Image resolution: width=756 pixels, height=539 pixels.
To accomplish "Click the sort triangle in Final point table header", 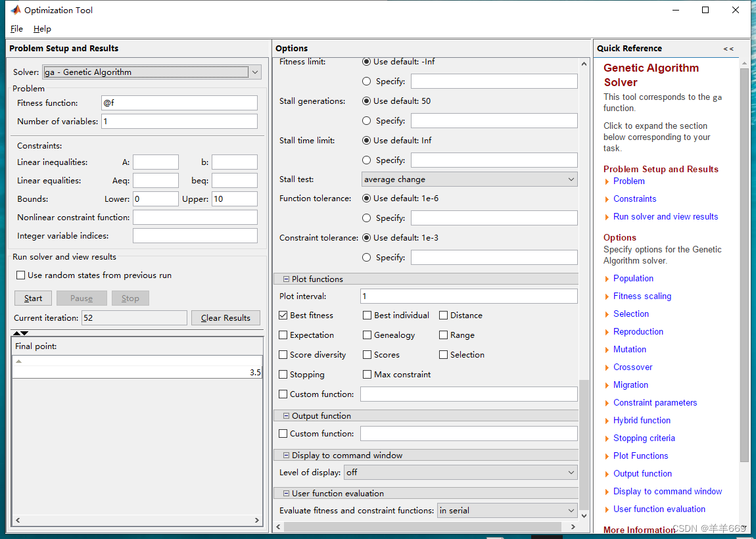I will (x=19, y=361).
